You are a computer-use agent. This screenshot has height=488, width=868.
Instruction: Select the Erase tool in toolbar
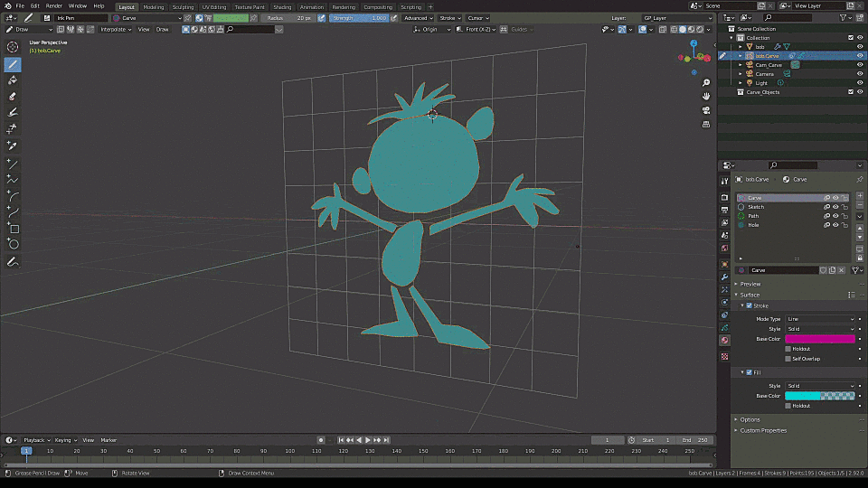pos(12,97)
